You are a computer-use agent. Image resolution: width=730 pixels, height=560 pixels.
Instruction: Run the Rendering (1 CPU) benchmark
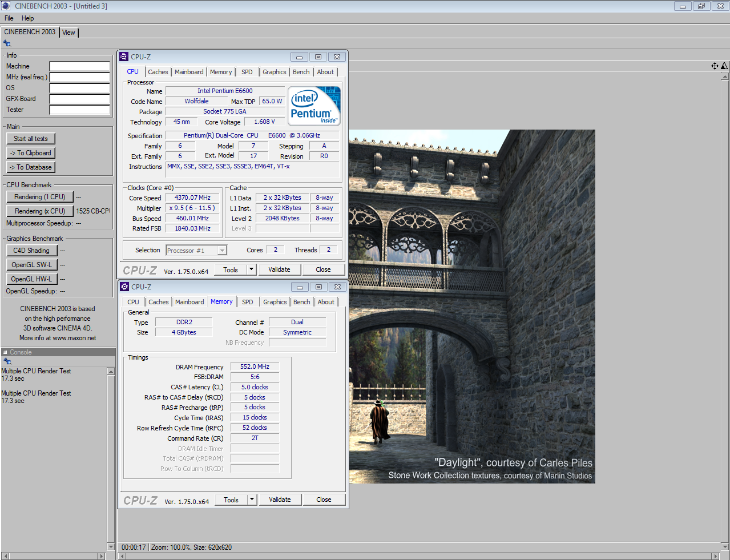pos(40,197)
